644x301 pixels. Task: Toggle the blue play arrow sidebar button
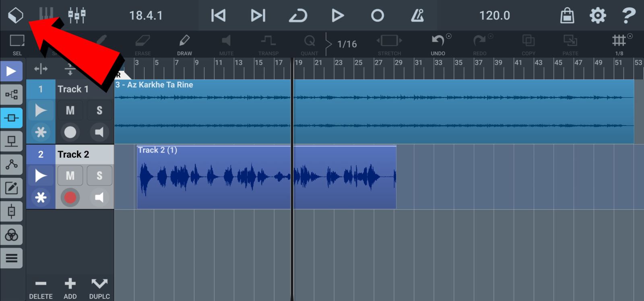tap(11, 71)
